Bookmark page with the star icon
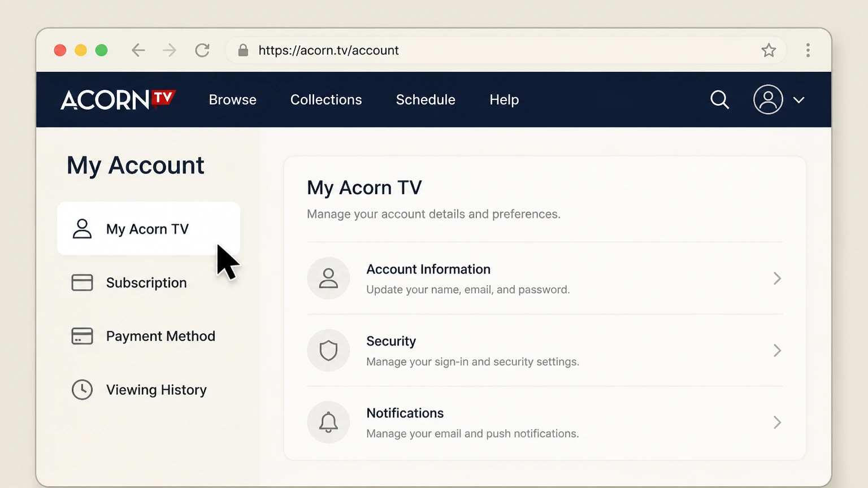The height and width of the screenshot is (488, 868). [769, 50]
